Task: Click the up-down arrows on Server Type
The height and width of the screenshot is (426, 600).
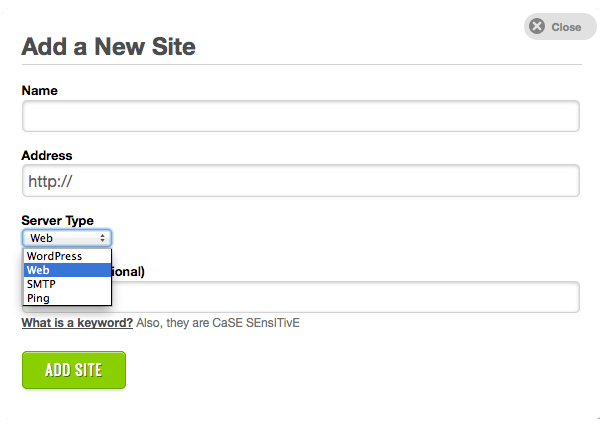Action: click(x=102, y=238)
